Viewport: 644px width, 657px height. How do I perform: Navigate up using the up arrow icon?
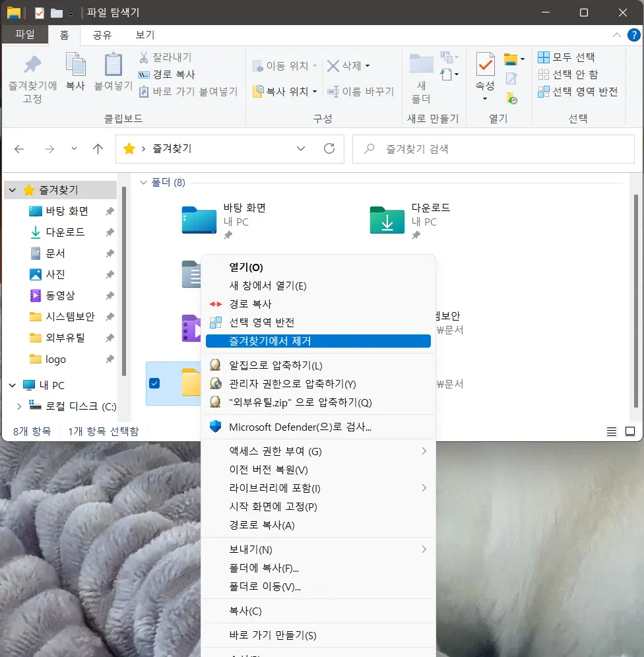pos(98,149)
